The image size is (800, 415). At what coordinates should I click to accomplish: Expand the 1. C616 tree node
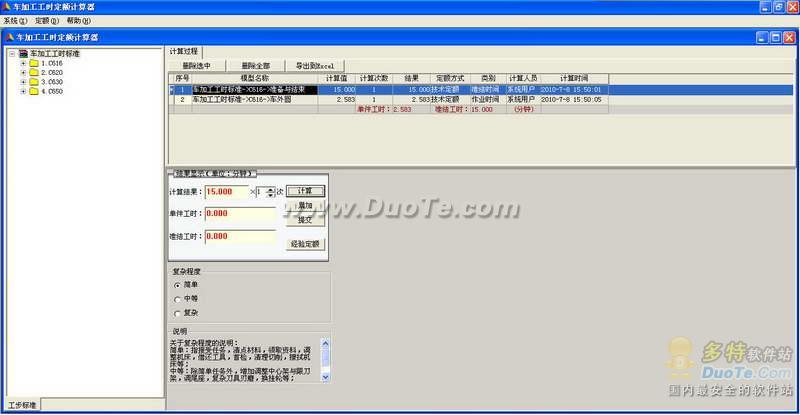[22, 63]
